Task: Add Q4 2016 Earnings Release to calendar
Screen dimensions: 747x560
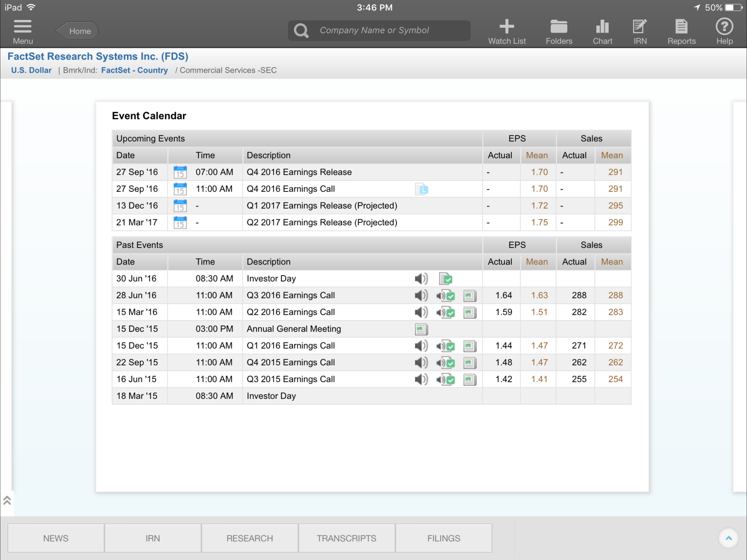Action: [x=180, y=172]
